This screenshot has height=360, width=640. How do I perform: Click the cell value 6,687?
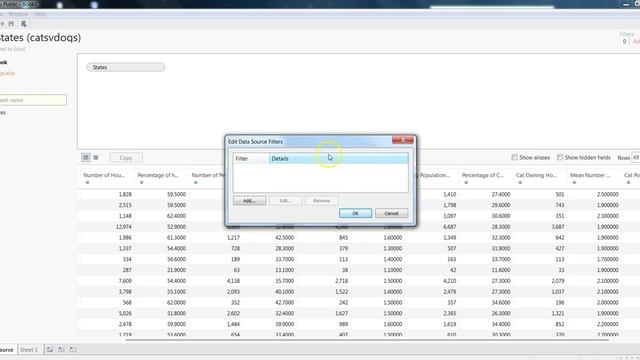(449, 227)
